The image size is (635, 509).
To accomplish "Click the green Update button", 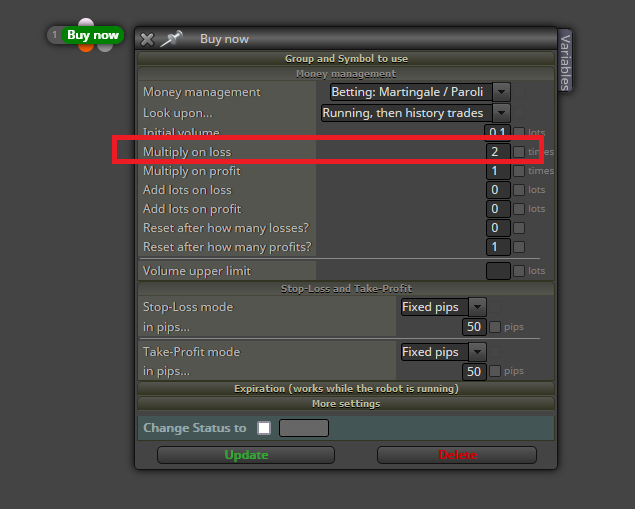I will point(246,455).
